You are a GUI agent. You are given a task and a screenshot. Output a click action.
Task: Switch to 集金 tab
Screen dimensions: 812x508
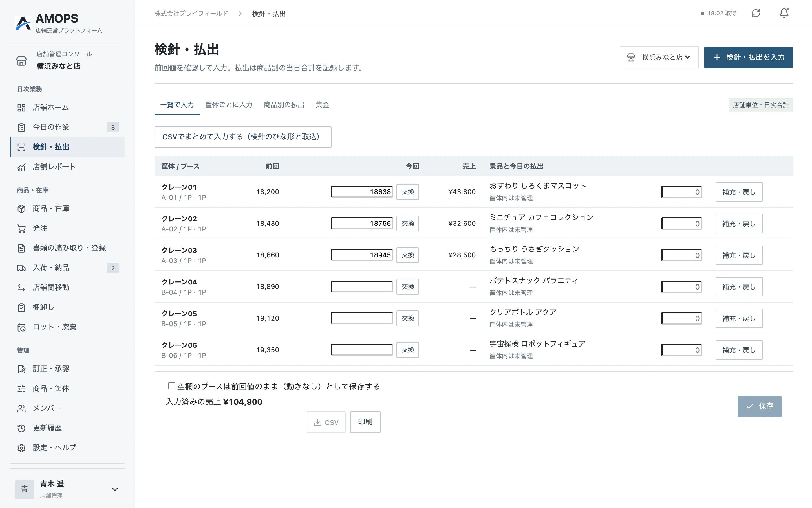[323, 105]
